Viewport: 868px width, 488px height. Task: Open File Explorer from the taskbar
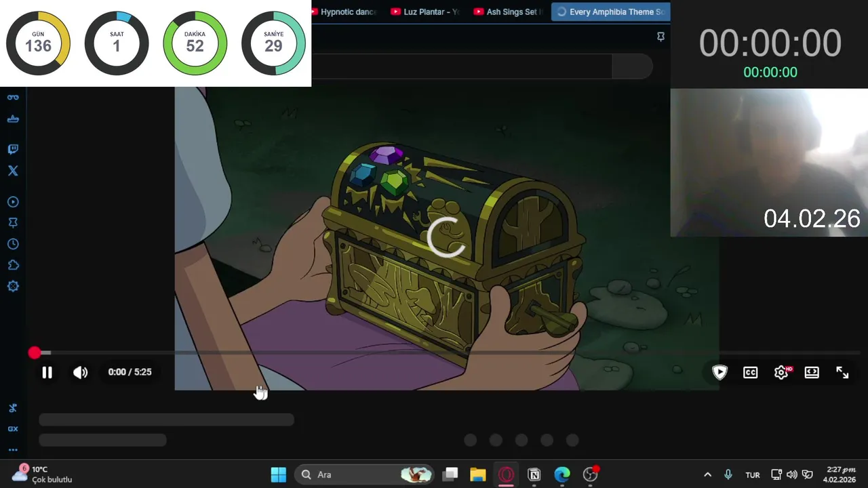[478, 474]
